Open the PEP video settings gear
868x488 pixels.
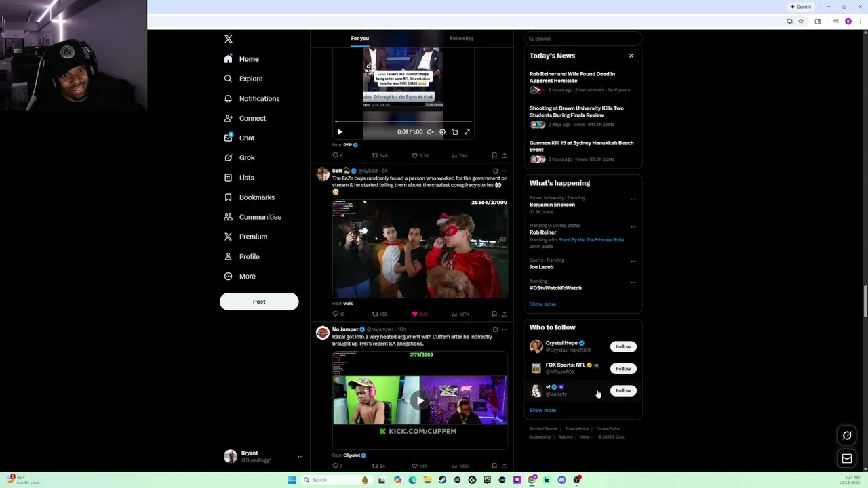coord(442,132)
